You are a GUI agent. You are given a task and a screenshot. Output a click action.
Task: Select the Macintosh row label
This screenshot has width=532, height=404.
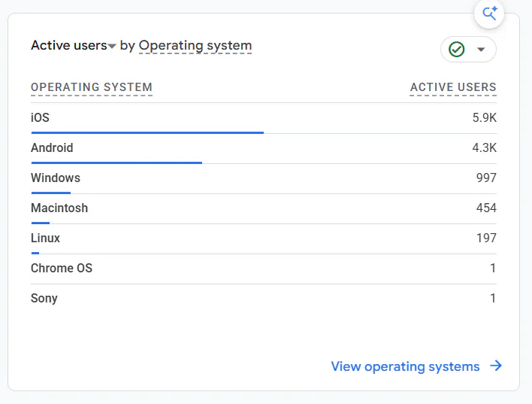coord(59,208)
